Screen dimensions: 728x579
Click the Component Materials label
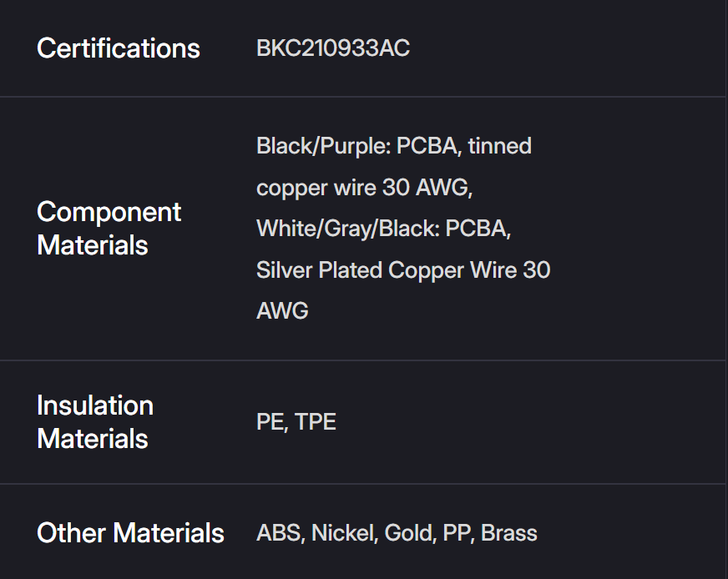(109, 229)
